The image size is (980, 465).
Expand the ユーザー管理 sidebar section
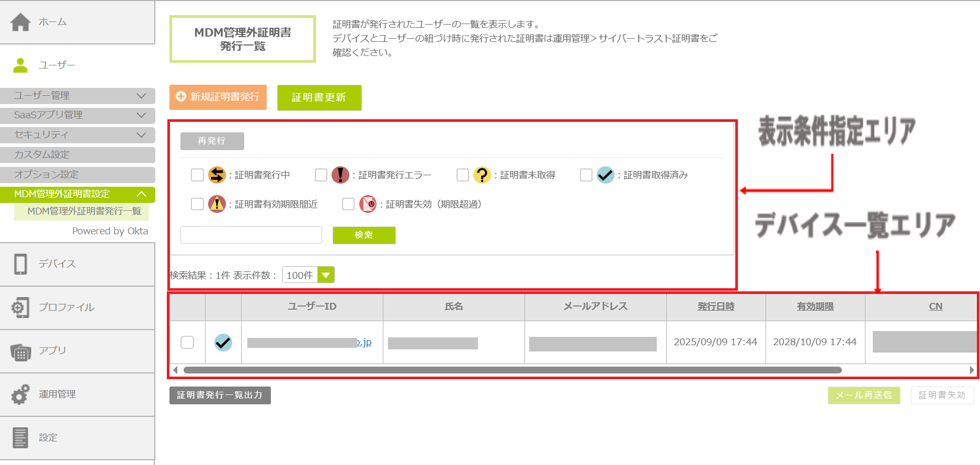pos(77,96)
